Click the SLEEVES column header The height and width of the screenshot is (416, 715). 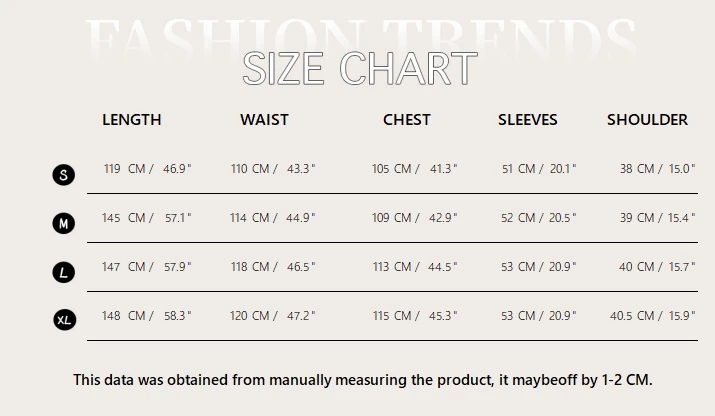click(528, 120)
